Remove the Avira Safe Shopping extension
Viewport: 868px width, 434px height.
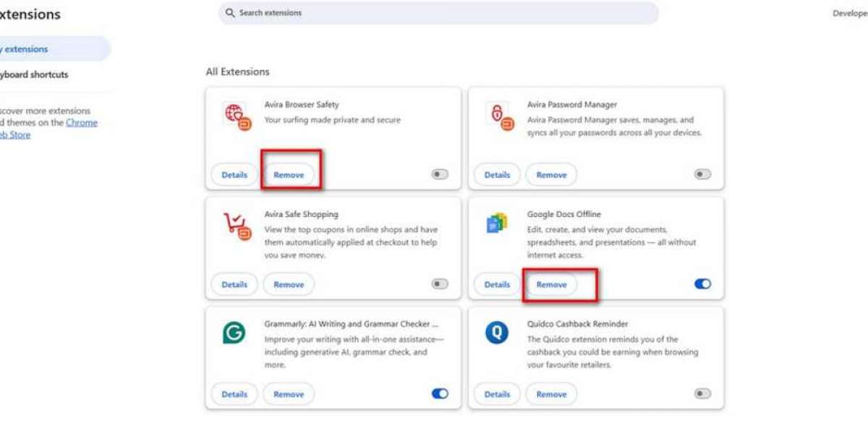(289, 285)
